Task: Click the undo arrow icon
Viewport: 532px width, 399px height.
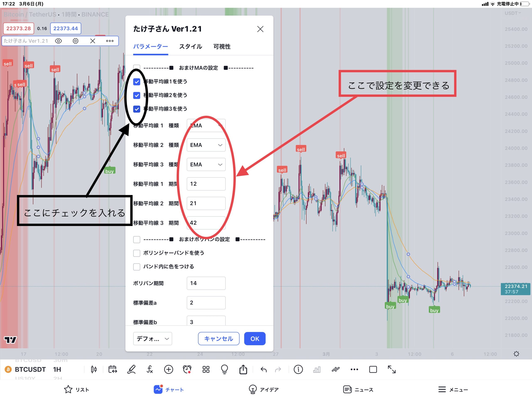Action: [264, 369]
